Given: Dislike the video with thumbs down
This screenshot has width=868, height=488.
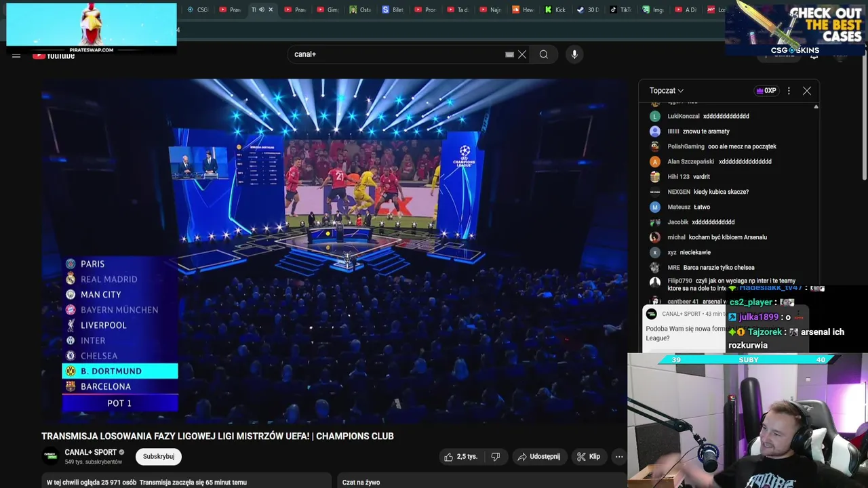Looking at the screenshot, I should pos(496,457).
